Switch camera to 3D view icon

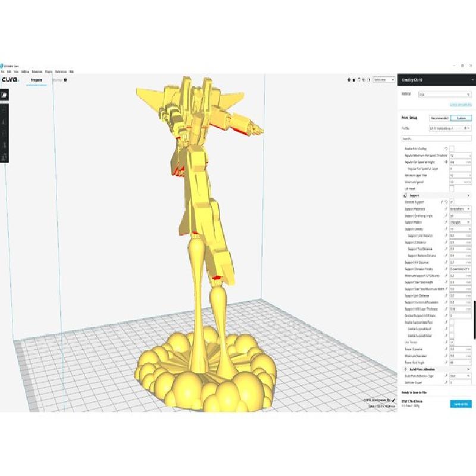tap(349, 80)
